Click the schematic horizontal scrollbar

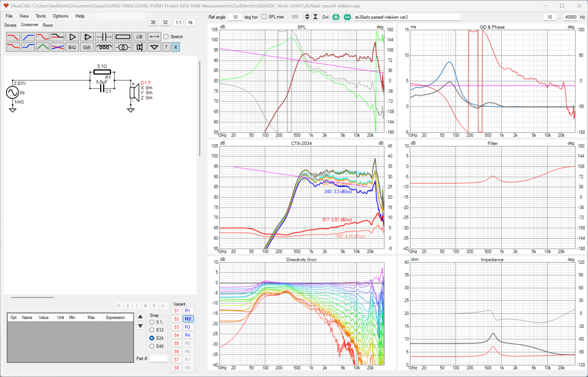(32, 297)
